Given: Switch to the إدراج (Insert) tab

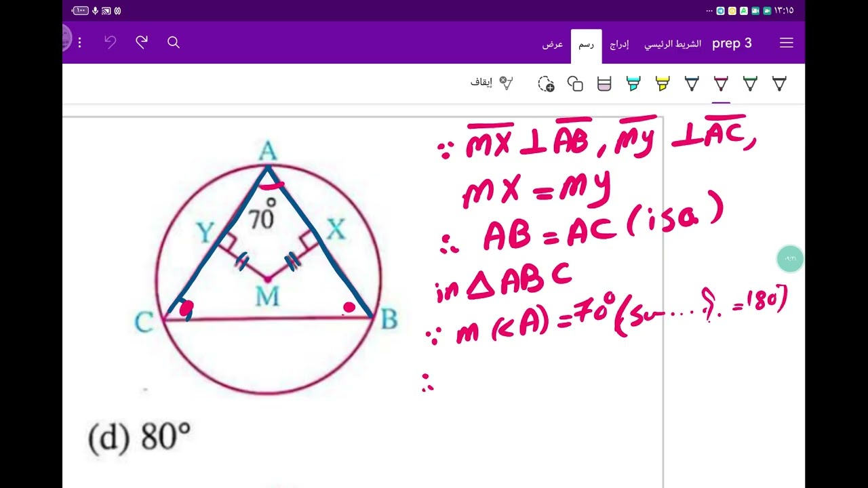Looking at the screenshot, I should 619,44.
